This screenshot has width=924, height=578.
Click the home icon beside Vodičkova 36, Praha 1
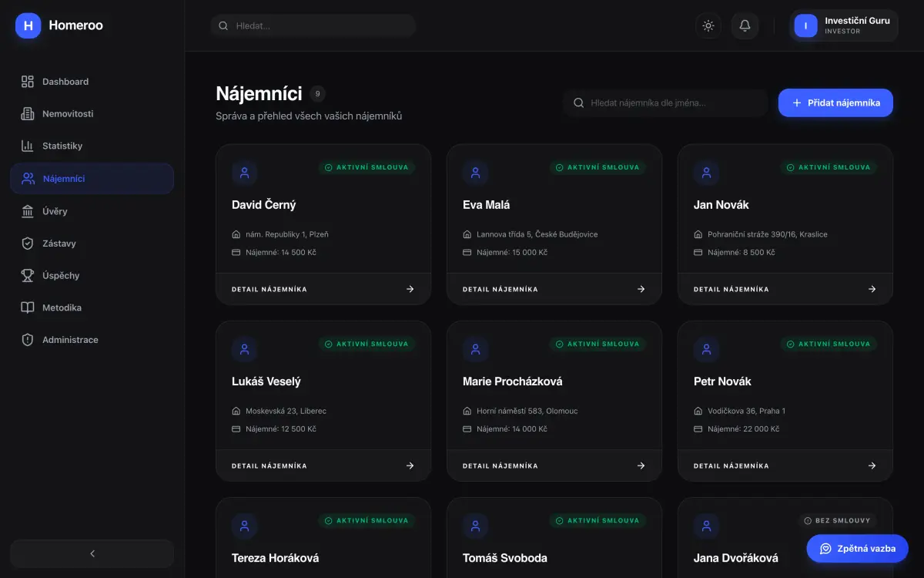[698, 411]
